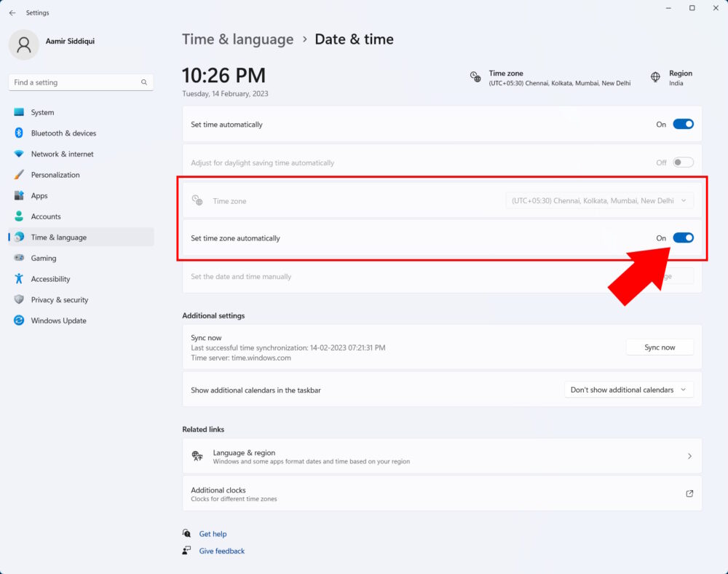The height and width of the screenshot is (574, 728).
Task: Click the Gaming controller icon
Action: pos(19,258)
